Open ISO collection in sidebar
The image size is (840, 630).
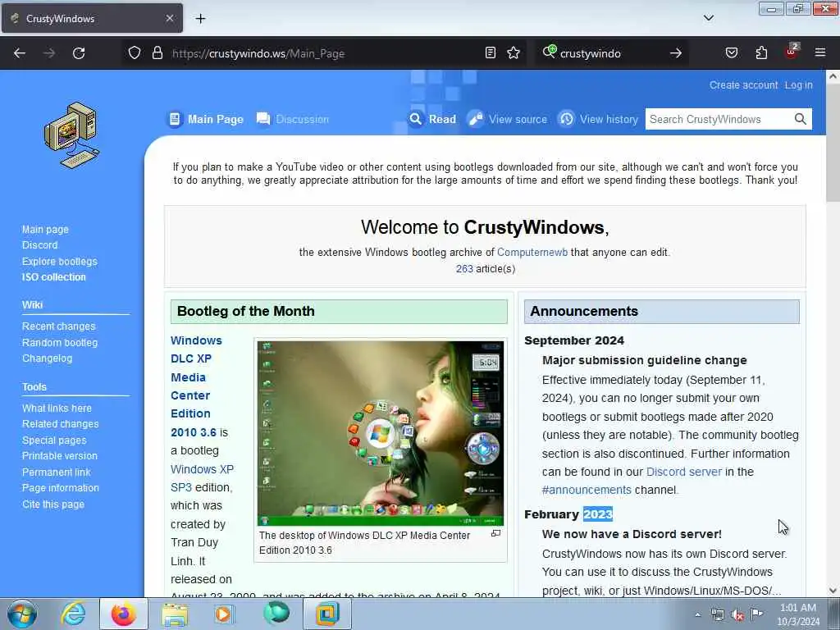[53, 277]
